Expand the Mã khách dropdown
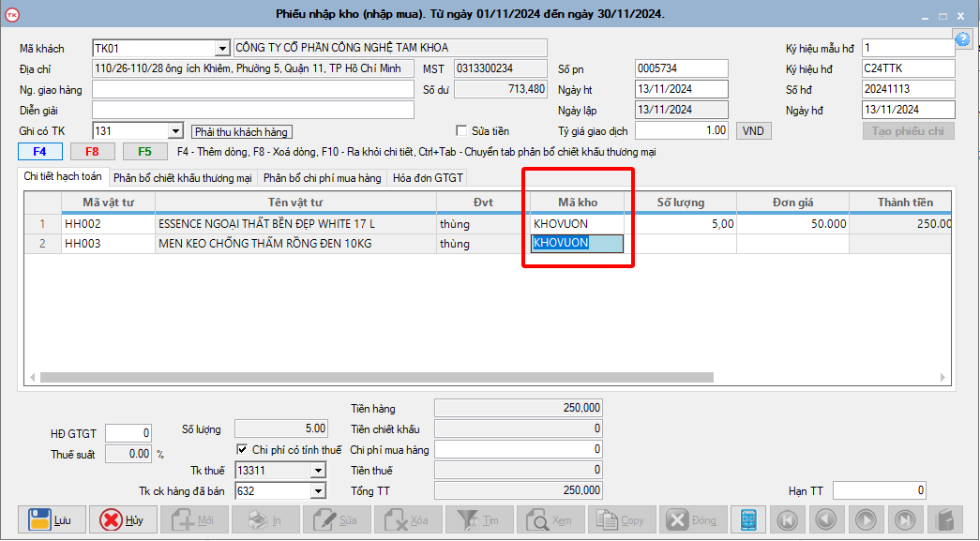 [x=222, y=49]
